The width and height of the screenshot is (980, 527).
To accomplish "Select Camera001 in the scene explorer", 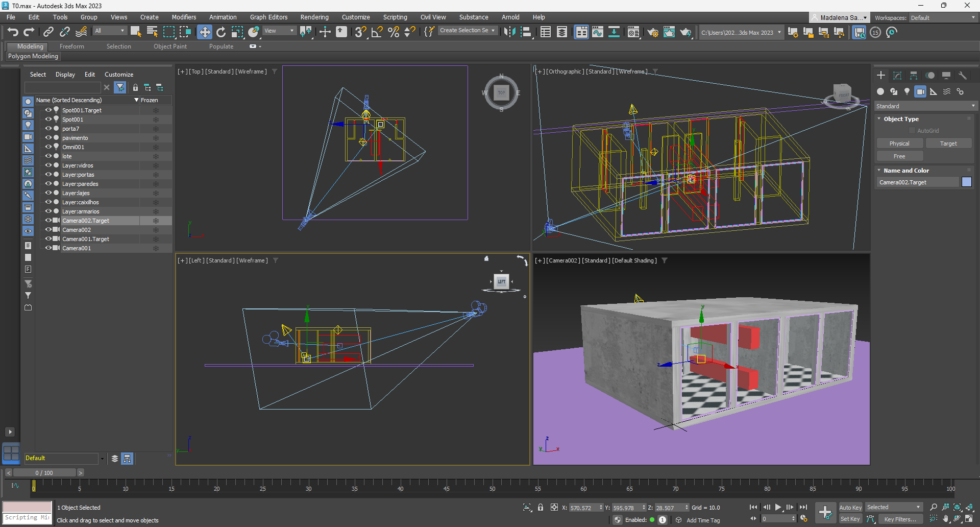I will (x=77, y=248).
